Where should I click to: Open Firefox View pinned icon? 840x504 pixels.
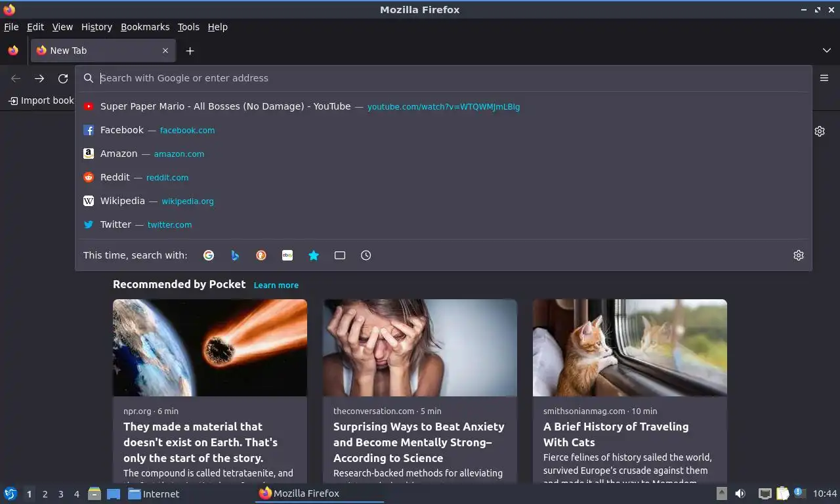point(13,51)
